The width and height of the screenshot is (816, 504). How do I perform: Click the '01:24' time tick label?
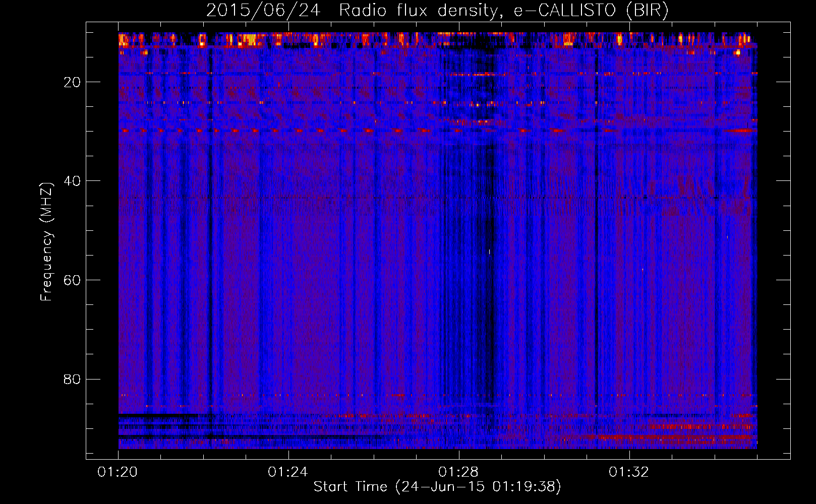288,472
